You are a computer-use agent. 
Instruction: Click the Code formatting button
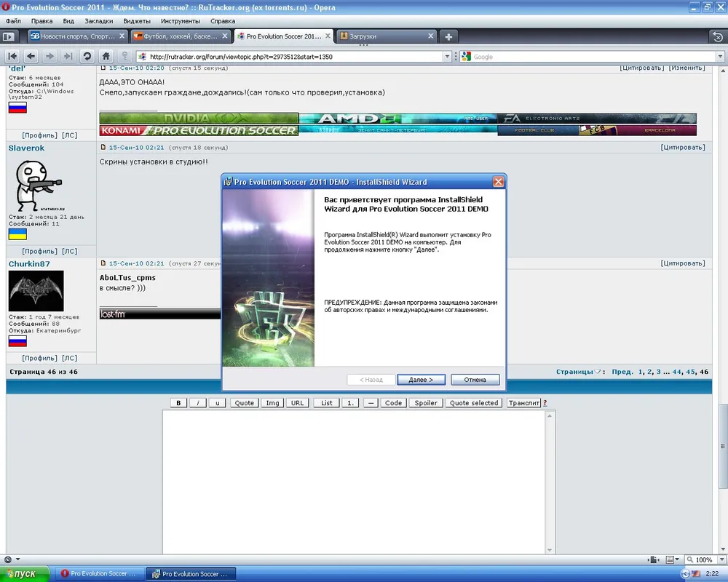[x=393, y=403]
